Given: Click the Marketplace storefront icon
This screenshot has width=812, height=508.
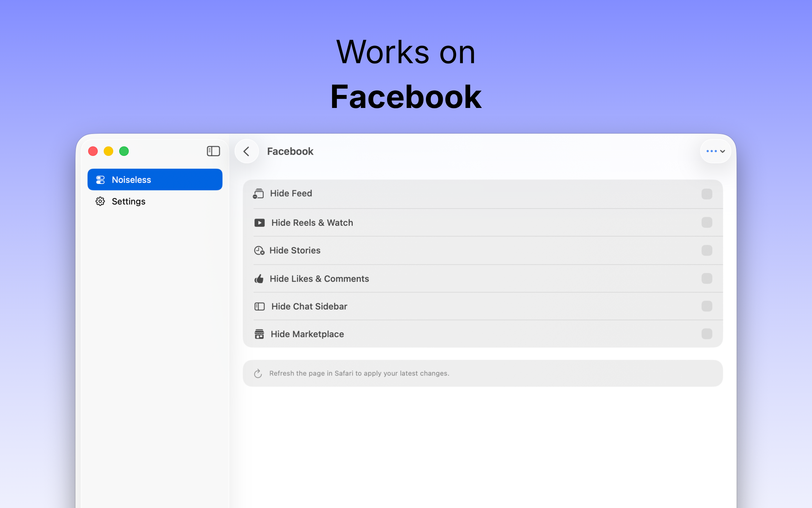Looking at the screenshot, I should [x=259, y=334].
